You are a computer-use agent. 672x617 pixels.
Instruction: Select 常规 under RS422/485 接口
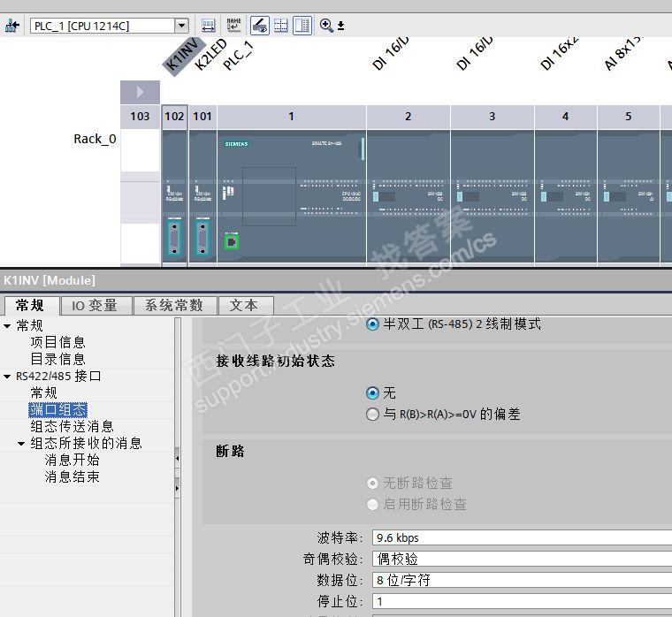[43, 392]
